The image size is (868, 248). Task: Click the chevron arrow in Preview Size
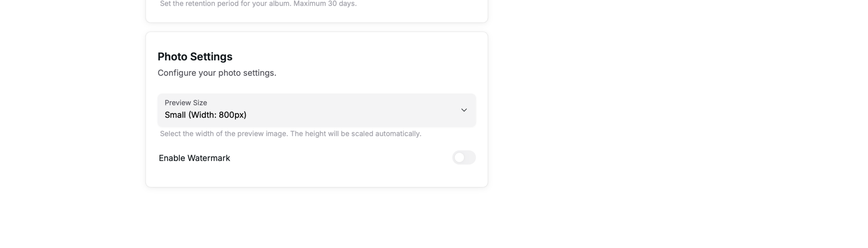point(464,110)
